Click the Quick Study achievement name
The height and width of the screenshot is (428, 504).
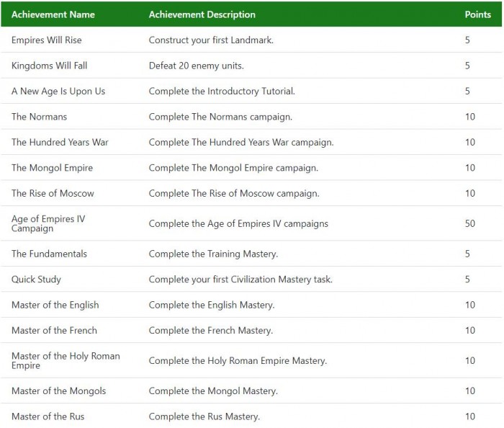tap(36, 280)
